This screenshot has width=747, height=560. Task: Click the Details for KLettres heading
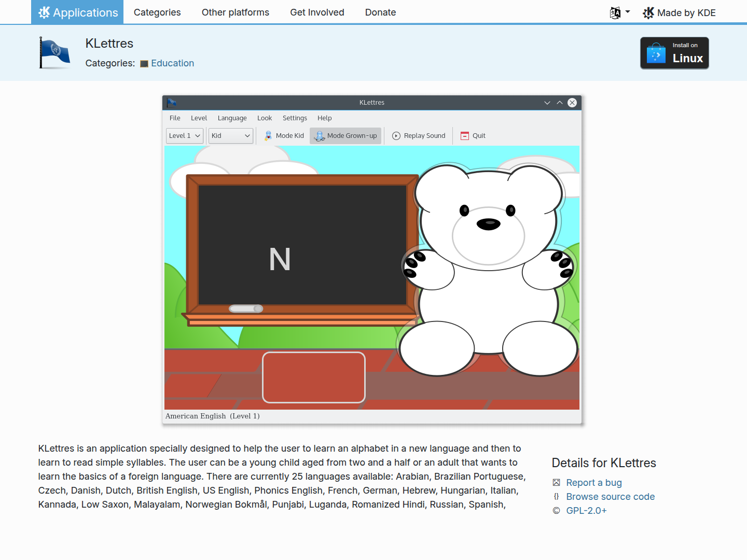click(604, 463)
